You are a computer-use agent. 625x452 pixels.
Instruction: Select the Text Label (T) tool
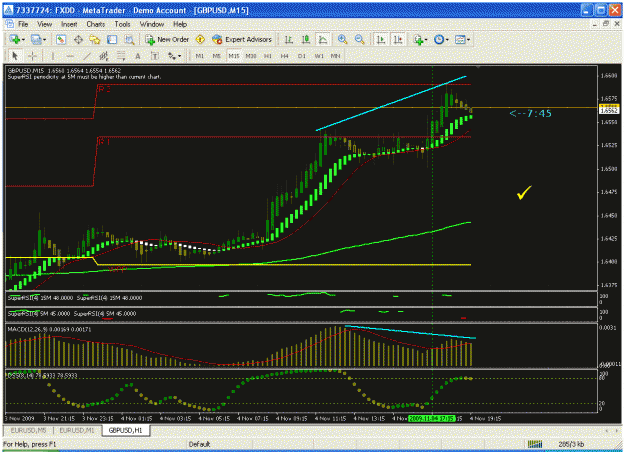[155, 56]
